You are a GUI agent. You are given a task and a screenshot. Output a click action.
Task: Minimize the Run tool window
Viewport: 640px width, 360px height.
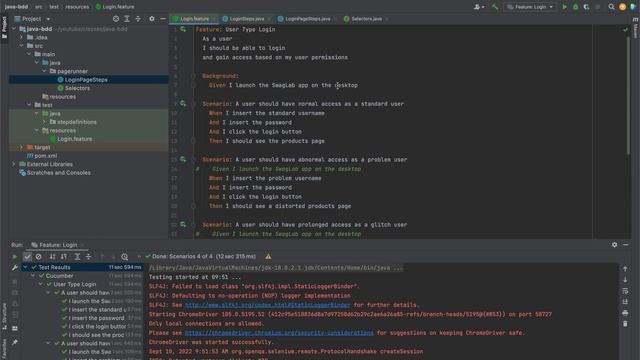point(626,245)
